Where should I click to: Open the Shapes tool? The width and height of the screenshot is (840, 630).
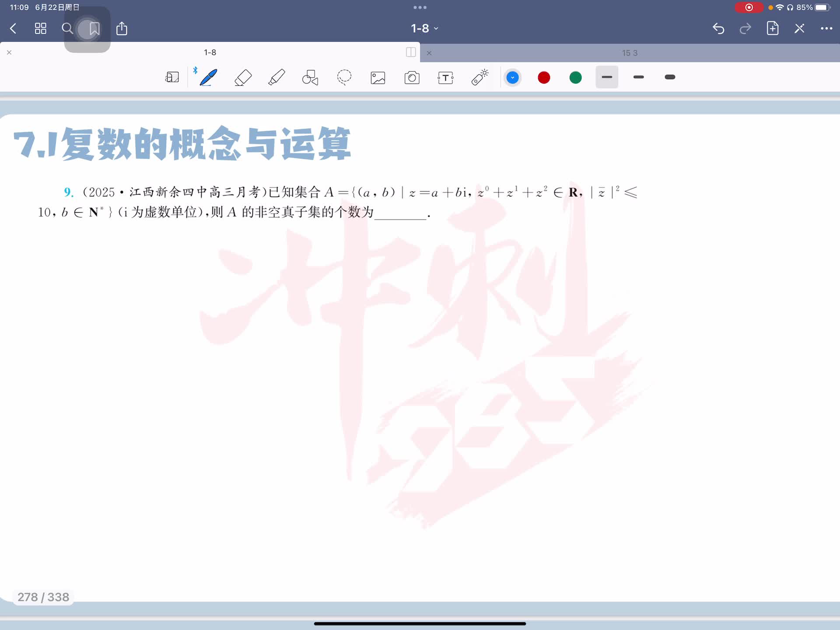[310, 77]
